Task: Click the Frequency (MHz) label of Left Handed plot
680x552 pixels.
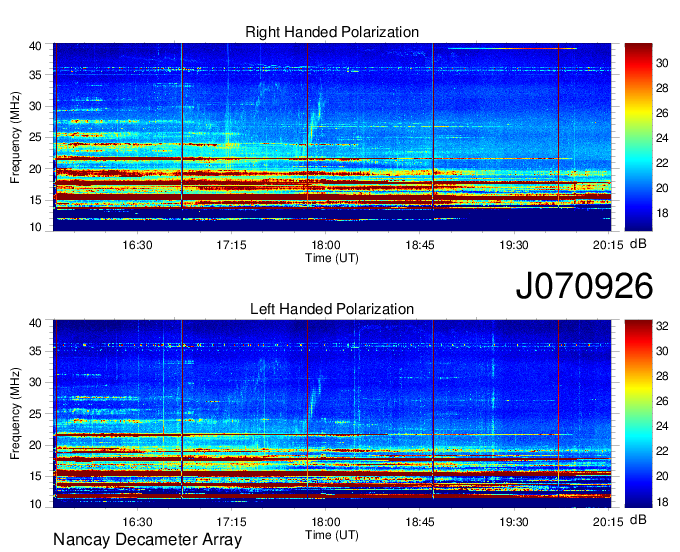Action: point(15,414)
